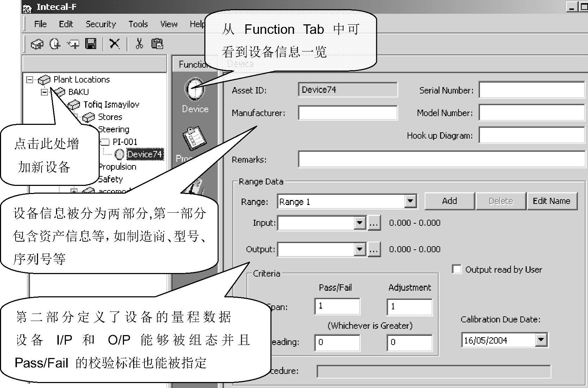Open the Security menu
This screenshot has width=588, height=388.
click(x=101, y=24)
